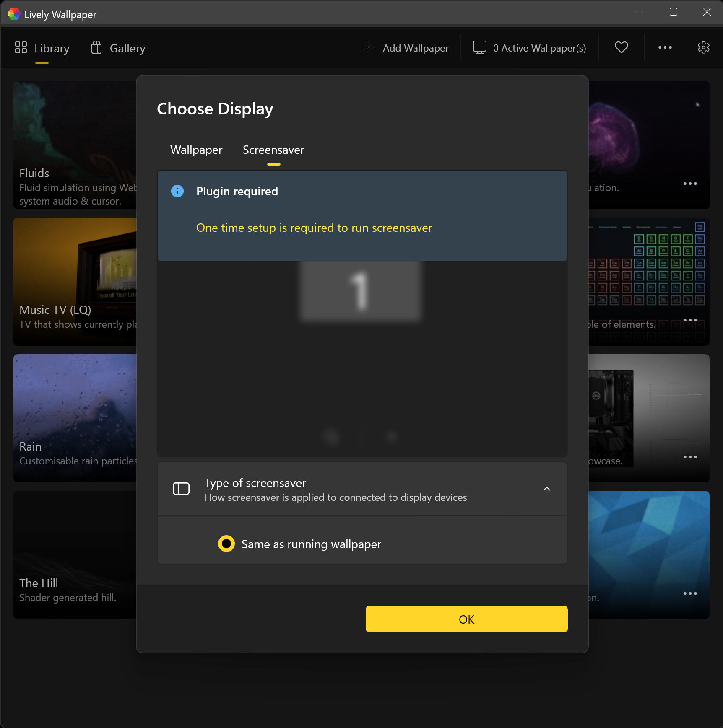The image size is (723, 728).
Task: Open the Add Wallpaper plus icon
Action: point(369,47)
